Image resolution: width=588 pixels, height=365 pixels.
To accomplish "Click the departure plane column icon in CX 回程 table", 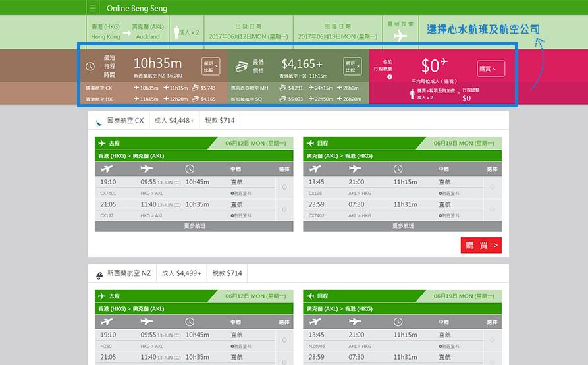I will [x=315, y=169].
